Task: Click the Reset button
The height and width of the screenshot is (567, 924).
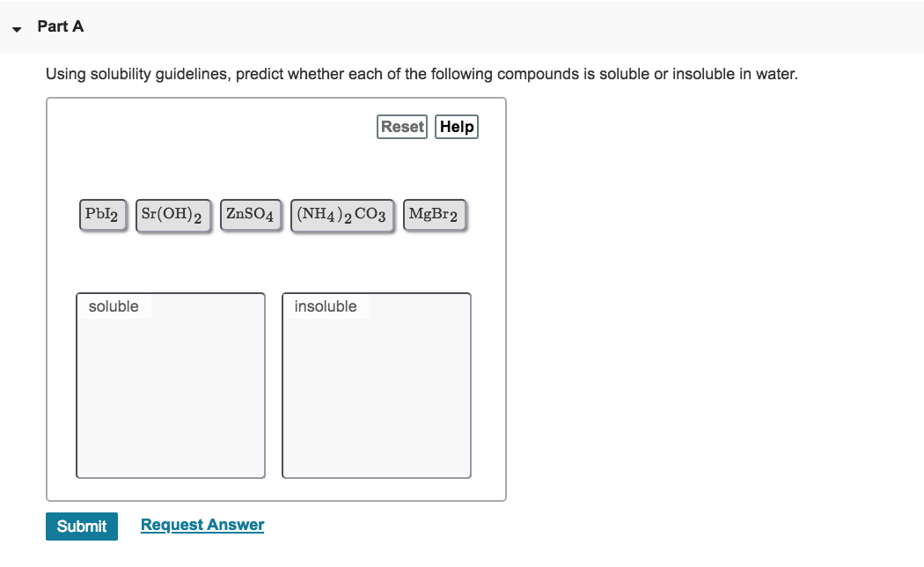Action: 402,127
